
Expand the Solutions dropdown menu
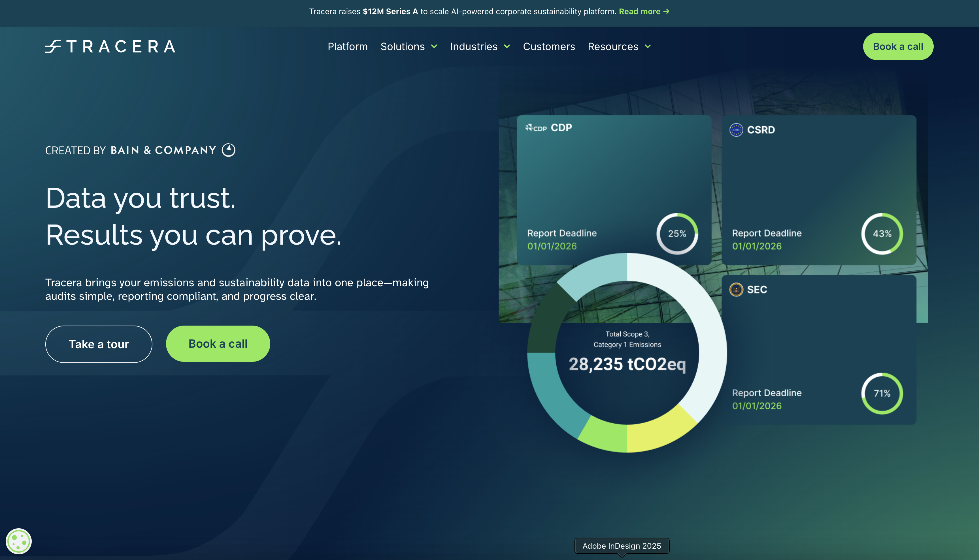[409, 46]
